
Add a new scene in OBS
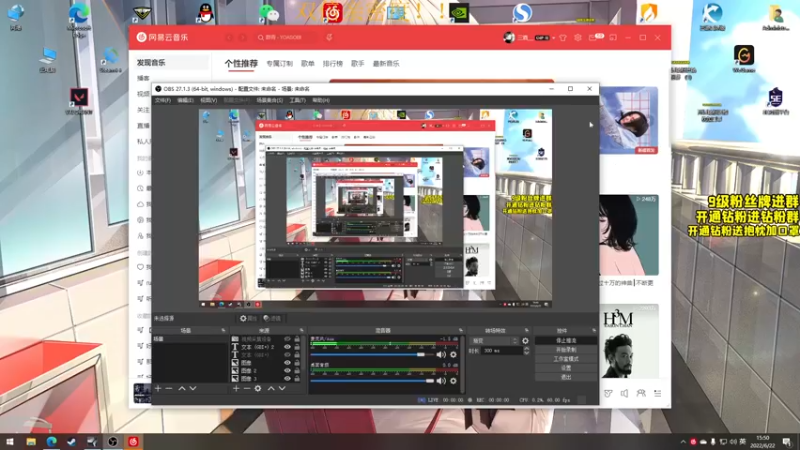[x=158, y=389]
